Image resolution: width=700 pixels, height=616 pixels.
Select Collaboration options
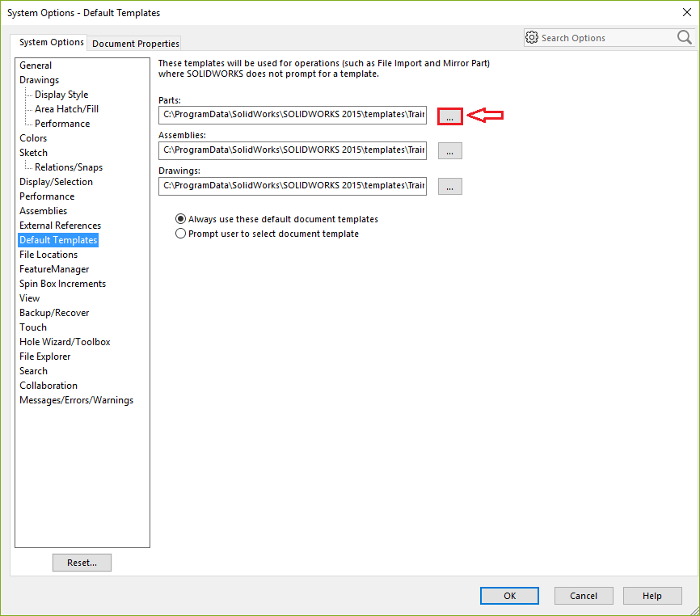click(x=48, y=386)
